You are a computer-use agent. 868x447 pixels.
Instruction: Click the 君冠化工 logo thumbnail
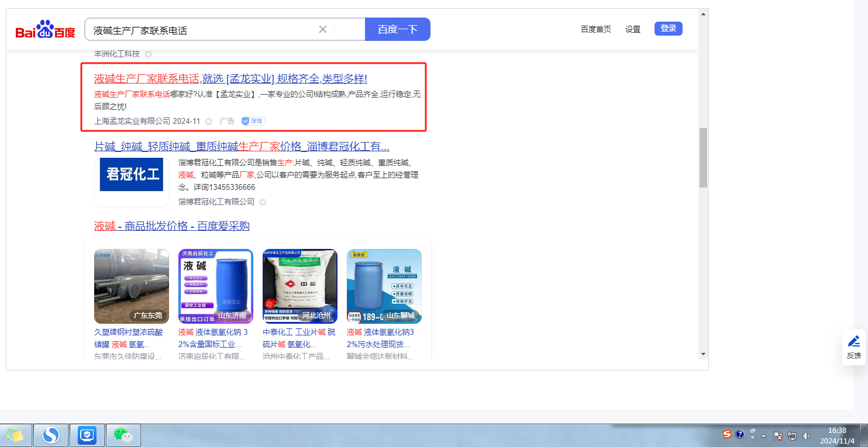point(132,182)
